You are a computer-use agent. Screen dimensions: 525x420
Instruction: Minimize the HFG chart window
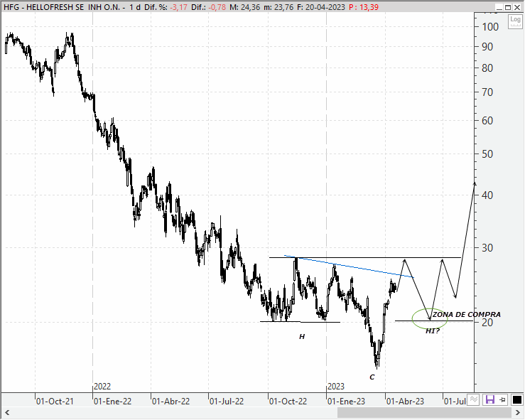[x=499, y=7]
